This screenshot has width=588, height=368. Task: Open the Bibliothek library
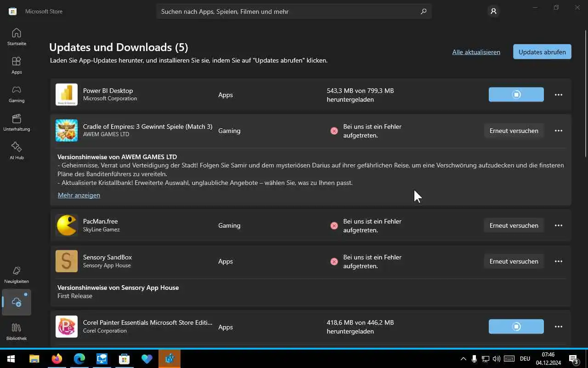tap(17, 332)
